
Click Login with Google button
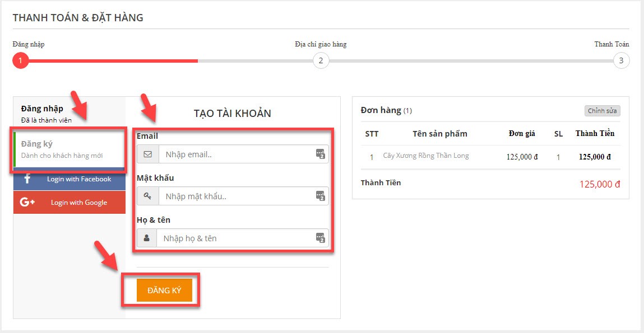[x=70, y=202]
